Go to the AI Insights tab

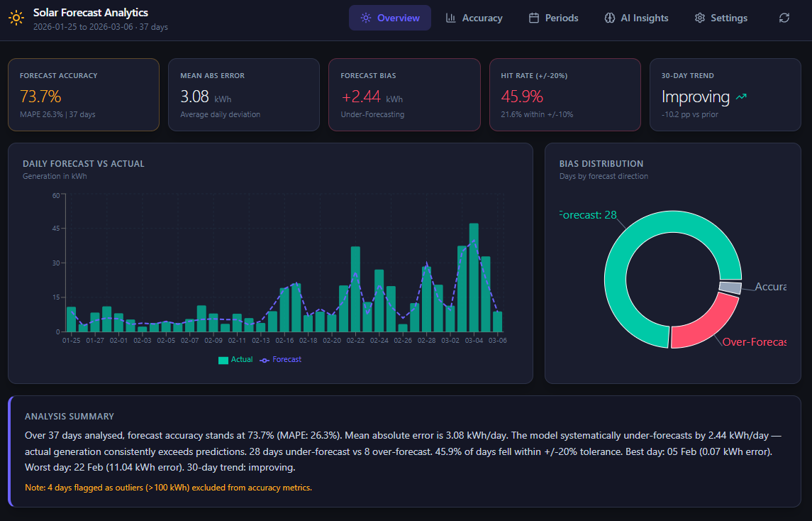coord(636,18)
